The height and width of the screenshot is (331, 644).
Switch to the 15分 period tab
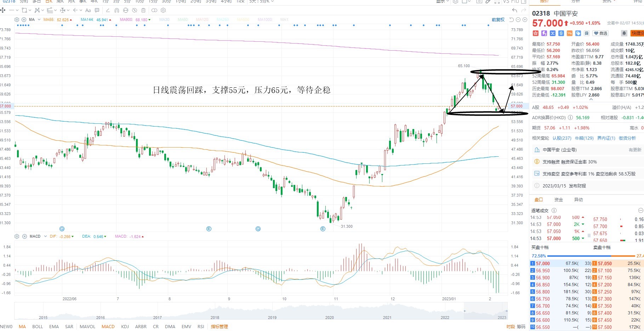click(x=153, y=1)
